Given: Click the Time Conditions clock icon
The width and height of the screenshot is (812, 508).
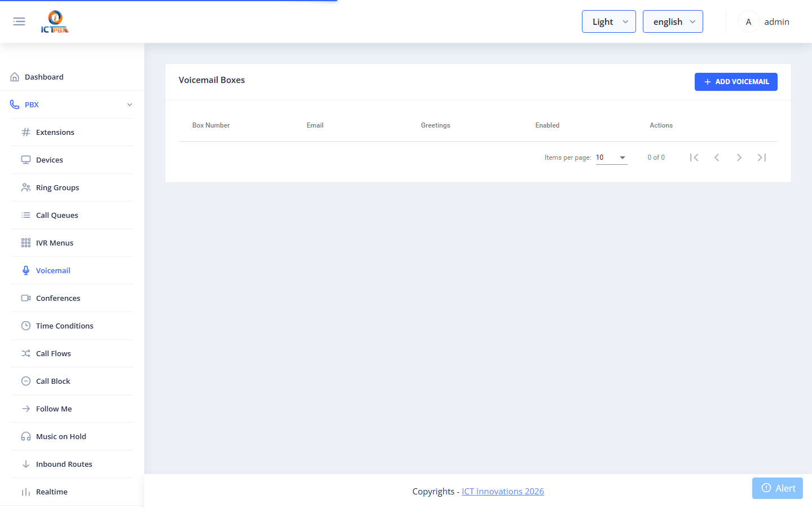Looking at the screenshot, I should click(26, 326).
